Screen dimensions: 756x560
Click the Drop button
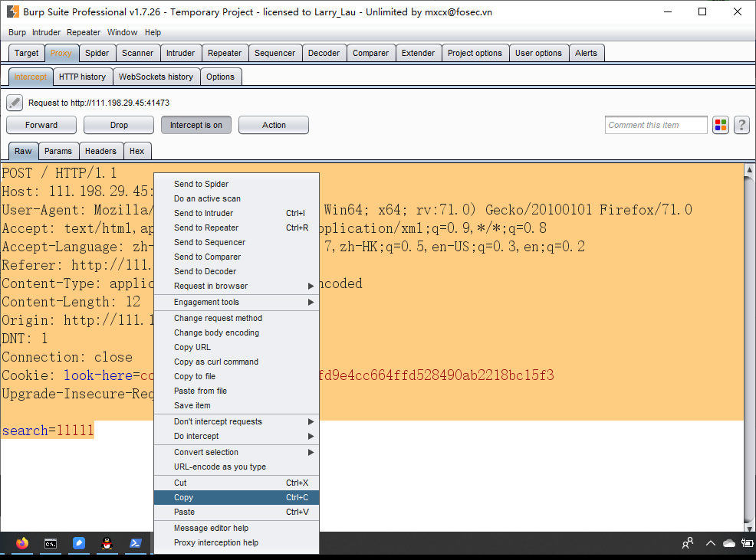(119, 126)
